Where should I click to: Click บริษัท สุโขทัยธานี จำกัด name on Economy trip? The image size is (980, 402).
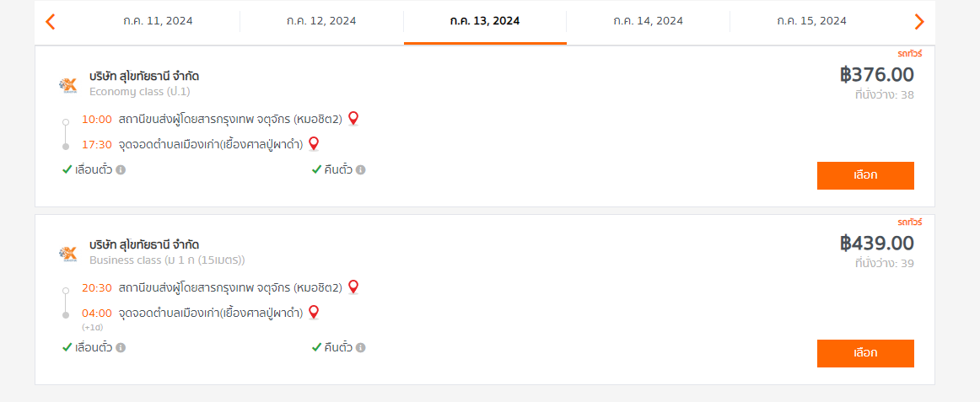[144, 76]
